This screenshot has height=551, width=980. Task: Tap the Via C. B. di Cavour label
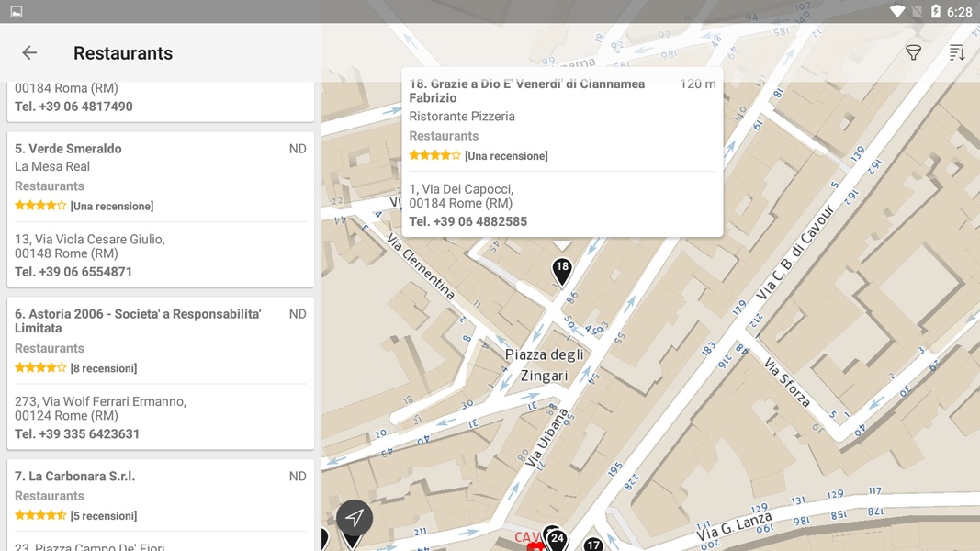click(795, 253)
